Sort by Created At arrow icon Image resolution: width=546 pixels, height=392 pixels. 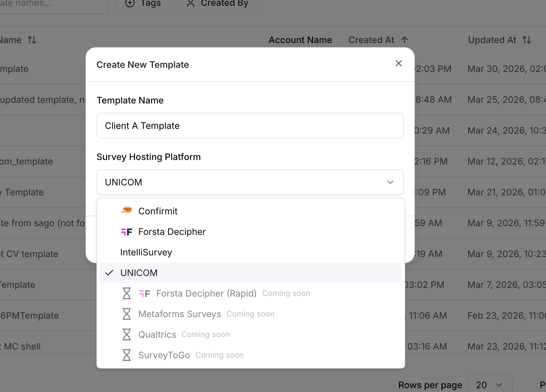(x=405, y=40)
